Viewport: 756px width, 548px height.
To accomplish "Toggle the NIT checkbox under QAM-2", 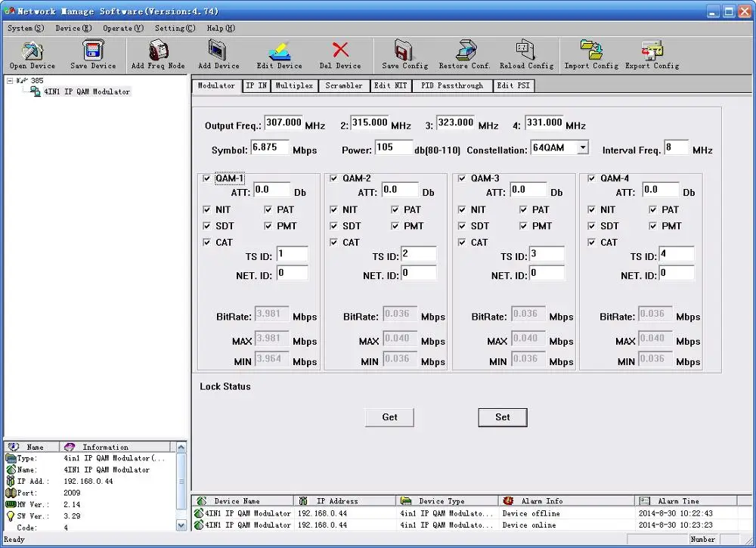I will [x=334, y=210].
